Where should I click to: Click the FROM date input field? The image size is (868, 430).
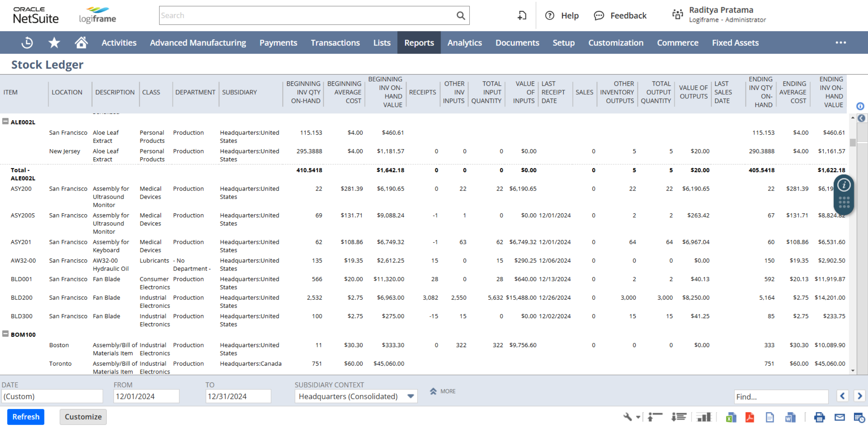[x=146, y=396]
